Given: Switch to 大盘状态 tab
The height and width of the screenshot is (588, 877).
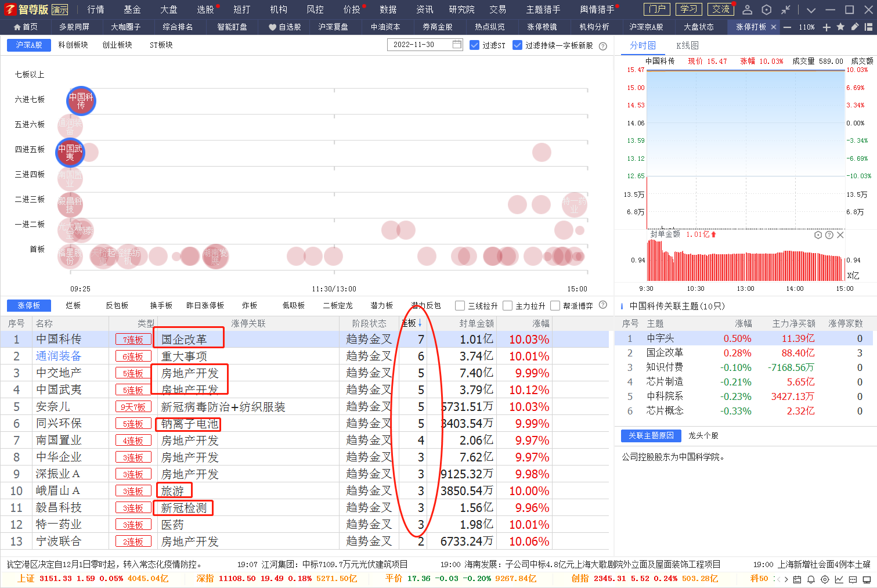Looking at the screenshot, I should [x=698, y=27].
